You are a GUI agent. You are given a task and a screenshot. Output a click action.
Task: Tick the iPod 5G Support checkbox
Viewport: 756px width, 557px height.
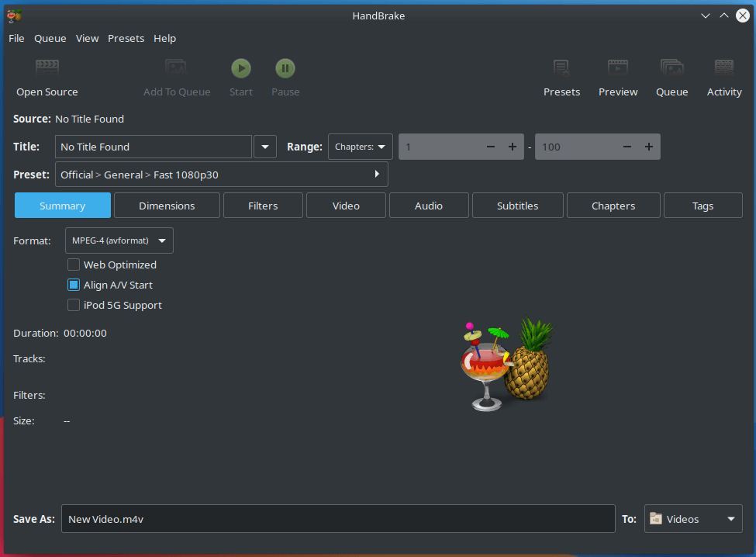coord(74,306)
